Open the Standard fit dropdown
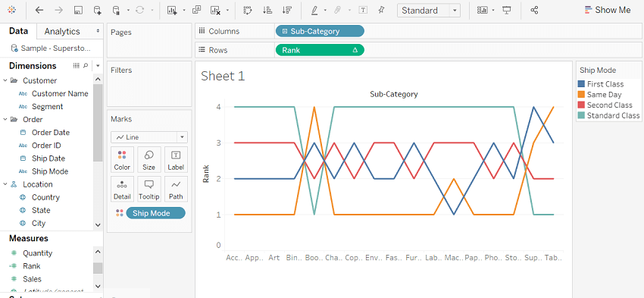644x298 pixels. (429, 11)
